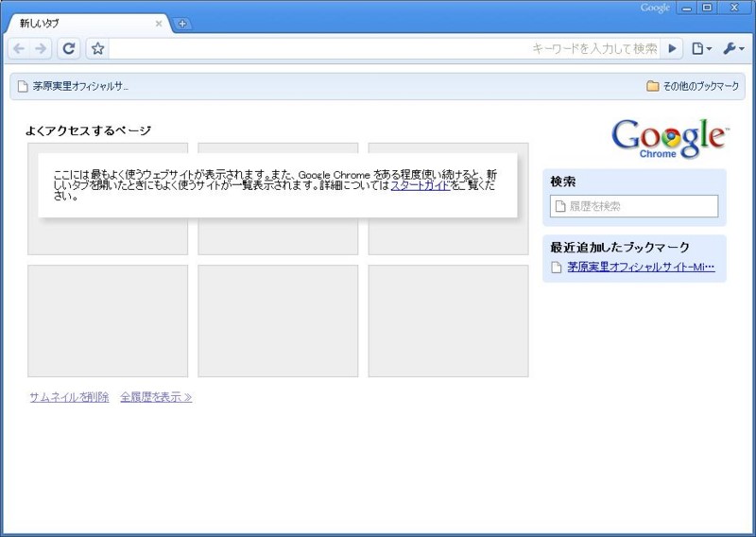Click the Back navigation arrow

tap(19, 48)
